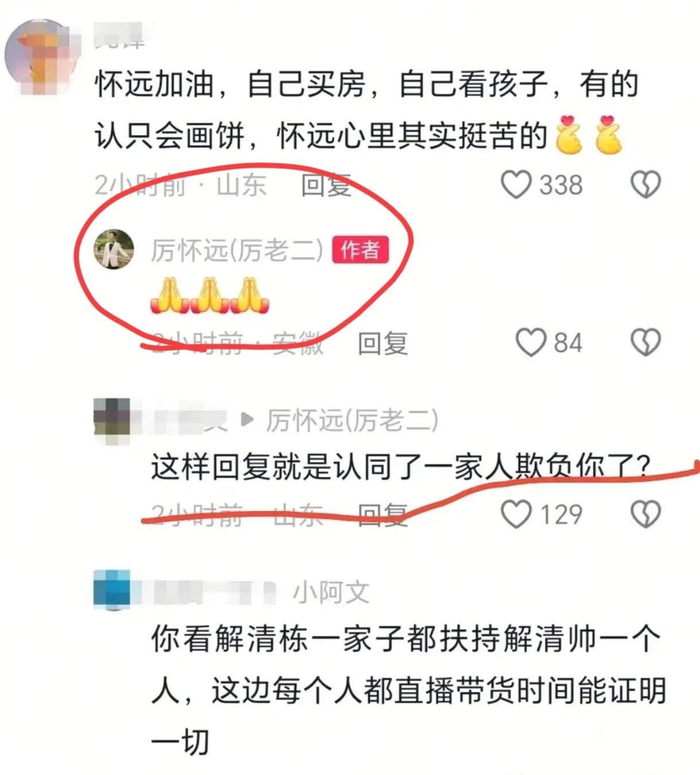Open the replied-to 厉怀远(厉老二) mention link

(352, 420)
